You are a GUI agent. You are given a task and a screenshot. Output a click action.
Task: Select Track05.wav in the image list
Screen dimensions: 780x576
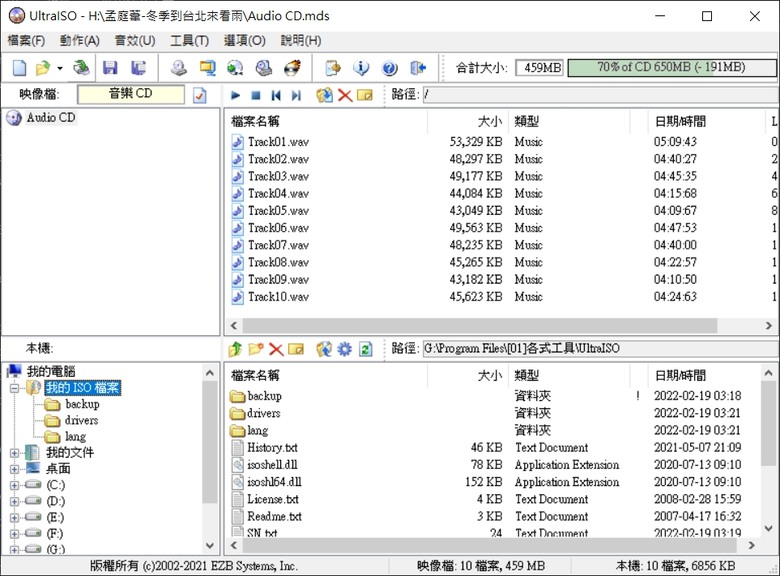278,211
